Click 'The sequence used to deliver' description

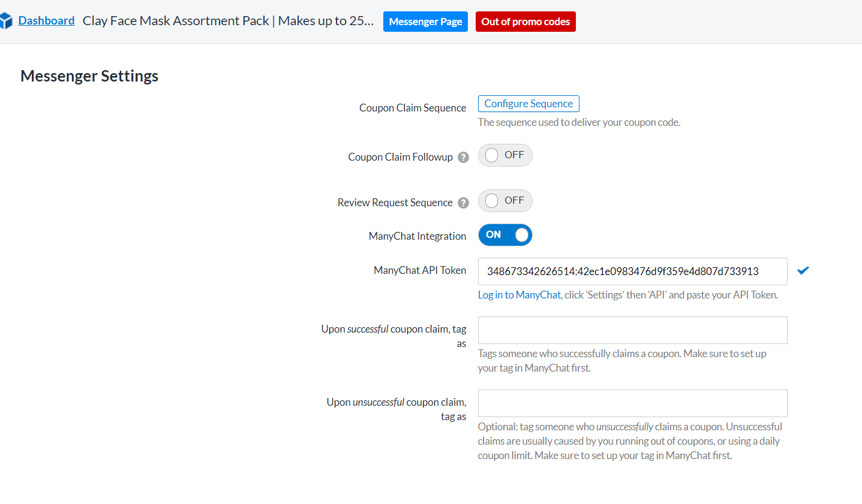click(x=579, y=122)
